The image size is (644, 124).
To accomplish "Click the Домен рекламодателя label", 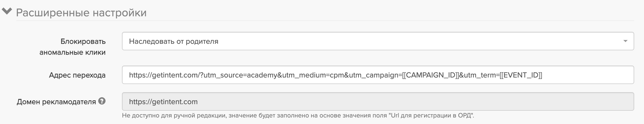I will click(x=56, y=102).
